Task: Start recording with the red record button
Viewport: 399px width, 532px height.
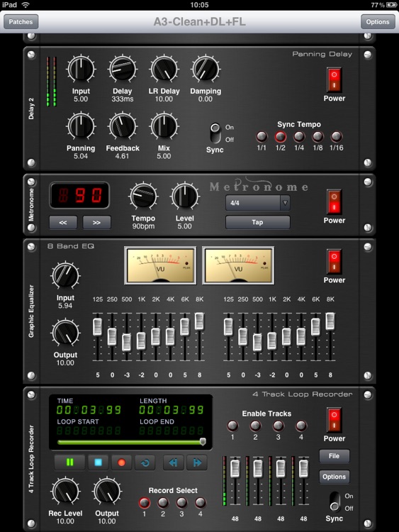Action: 121,462
